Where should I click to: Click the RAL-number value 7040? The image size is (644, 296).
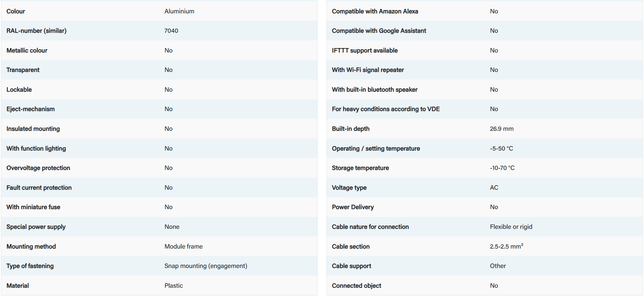pos(171,31)
